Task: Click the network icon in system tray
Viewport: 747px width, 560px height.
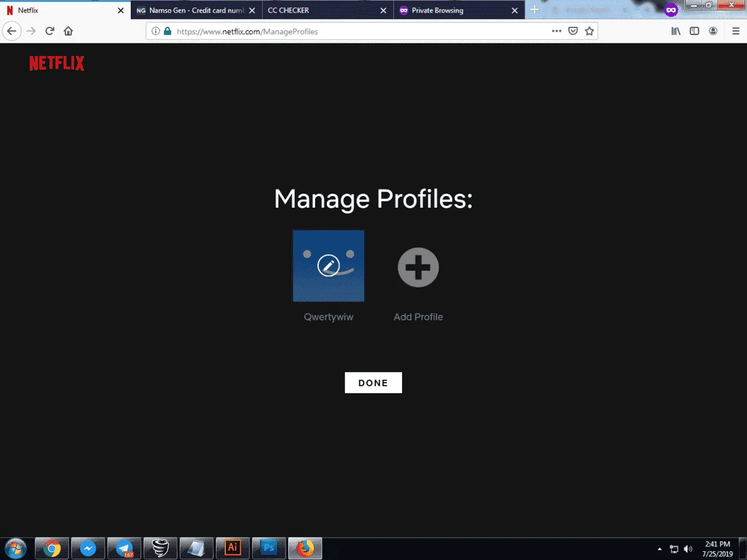Action: pyautogui.click(x=674, y=549)
